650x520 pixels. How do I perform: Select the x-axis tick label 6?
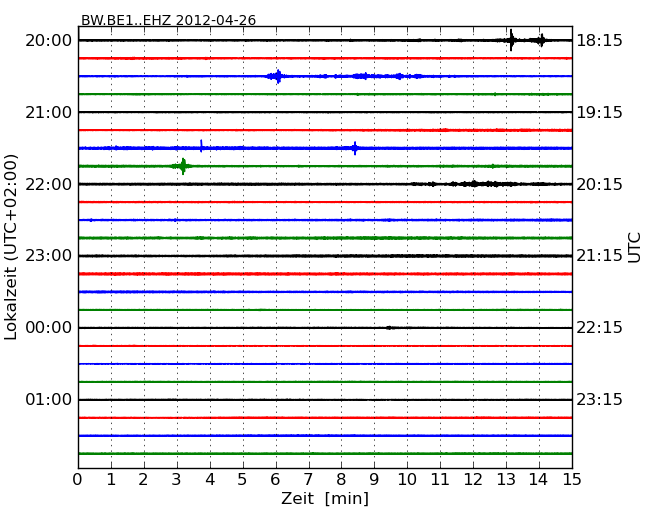click(275, 479)
